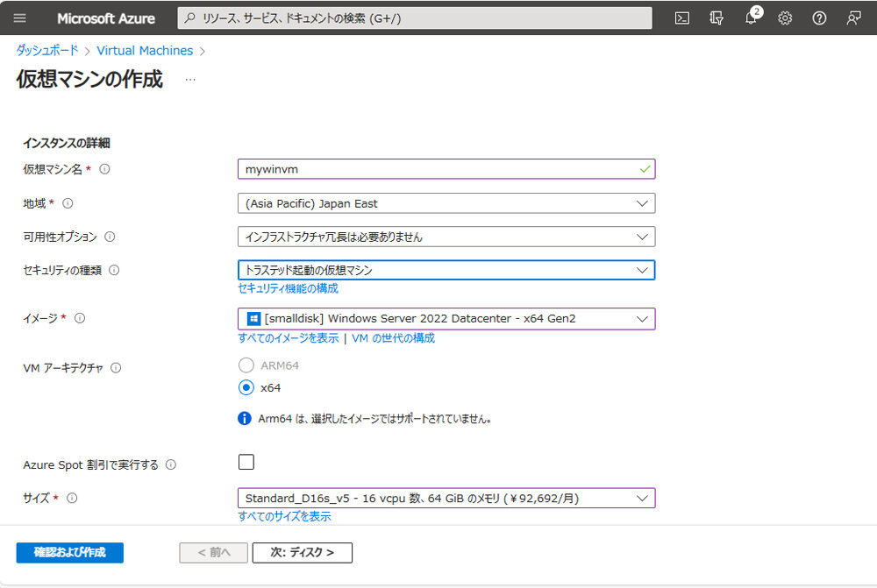Click the mywinvm name input field
This screenshot has height=588, width=877.
[446, 169]
